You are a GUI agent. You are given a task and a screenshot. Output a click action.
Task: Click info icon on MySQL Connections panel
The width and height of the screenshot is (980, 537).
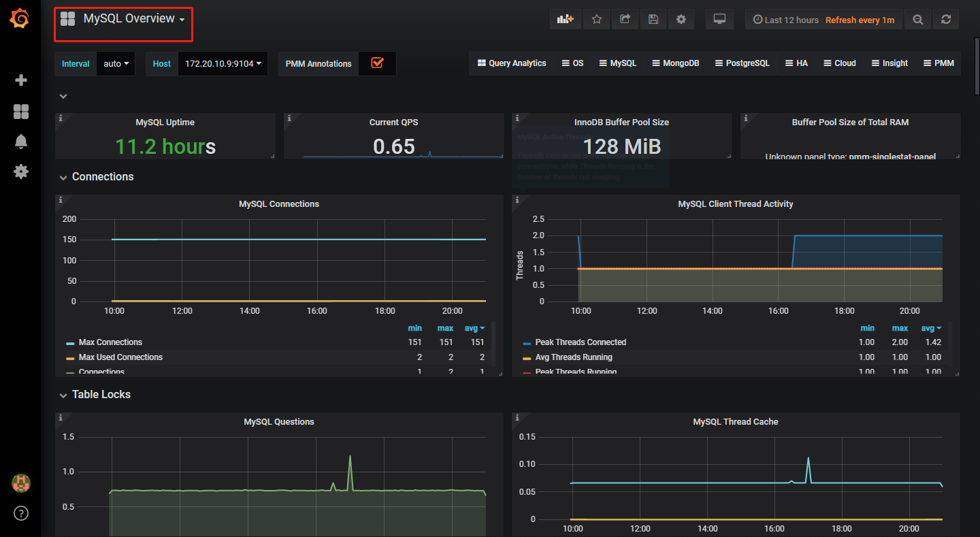pyautogui.click(x=61, y=200)
